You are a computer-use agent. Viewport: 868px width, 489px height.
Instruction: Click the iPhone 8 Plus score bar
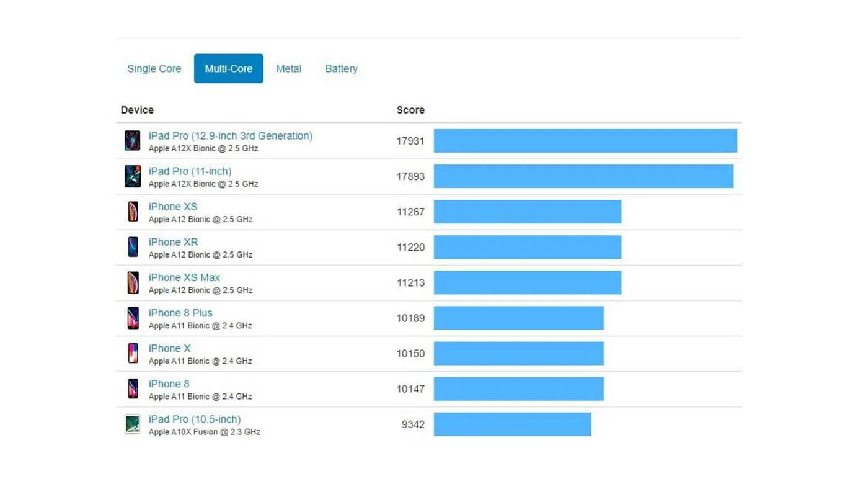click(x=519, y=318)
